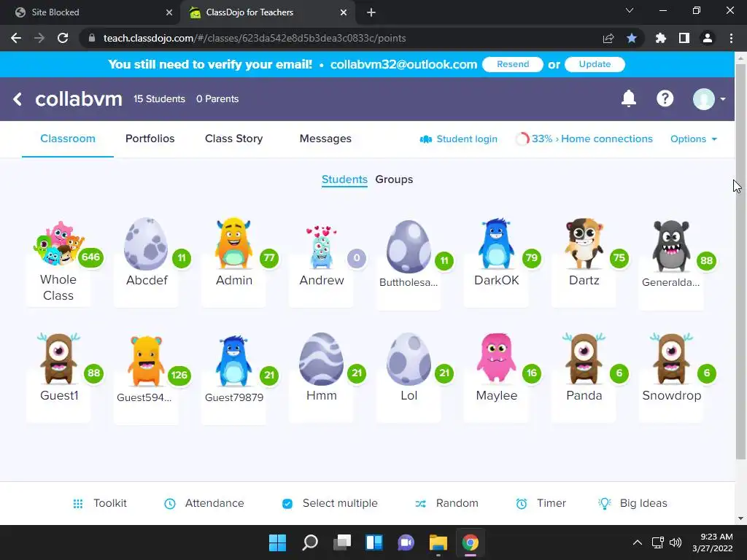The height and width of the screenshot is (560, 747).
Task: Go back using the collabvm header arrow
Action: click(18, 99)
